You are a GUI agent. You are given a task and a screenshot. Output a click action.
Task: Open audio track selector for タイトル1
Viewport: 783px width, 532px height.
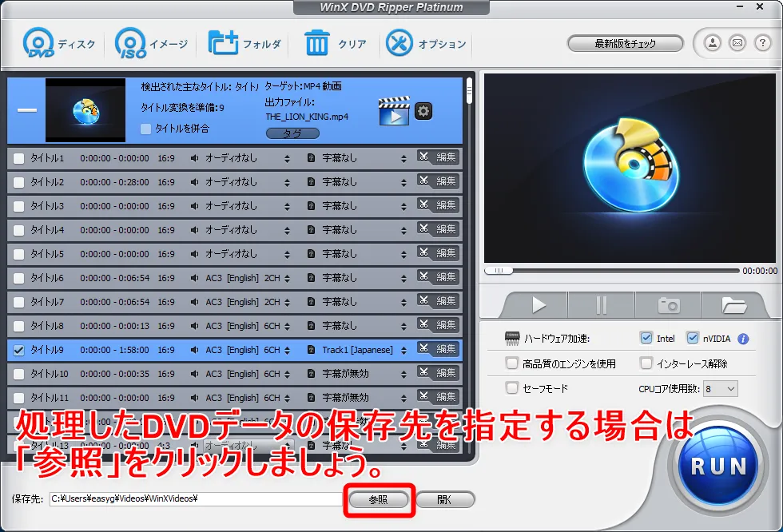[x=287, y=159]
